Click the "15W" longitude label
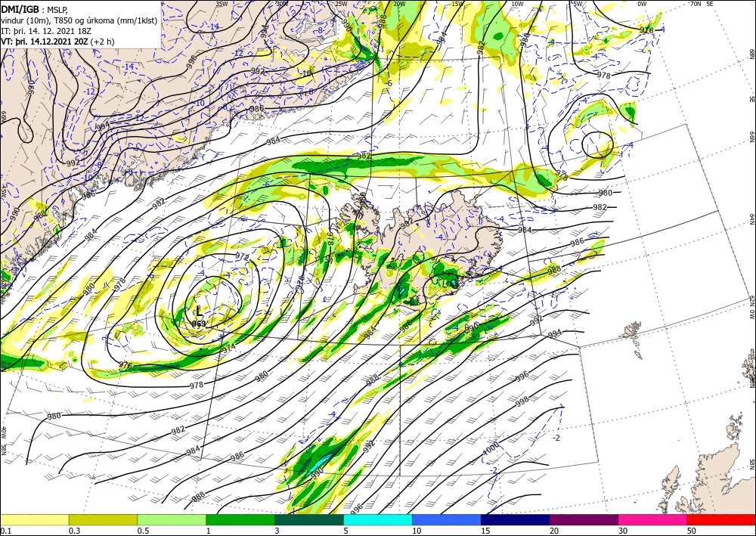Screen dimensions: 756x536 point(457,4)
